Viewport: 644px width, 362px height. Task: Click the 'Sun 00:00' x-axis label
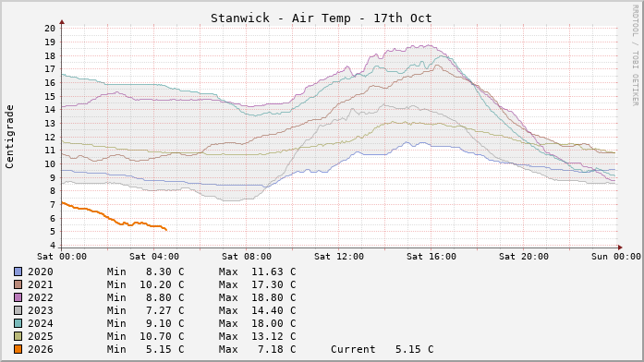click(x=616, y=257)
